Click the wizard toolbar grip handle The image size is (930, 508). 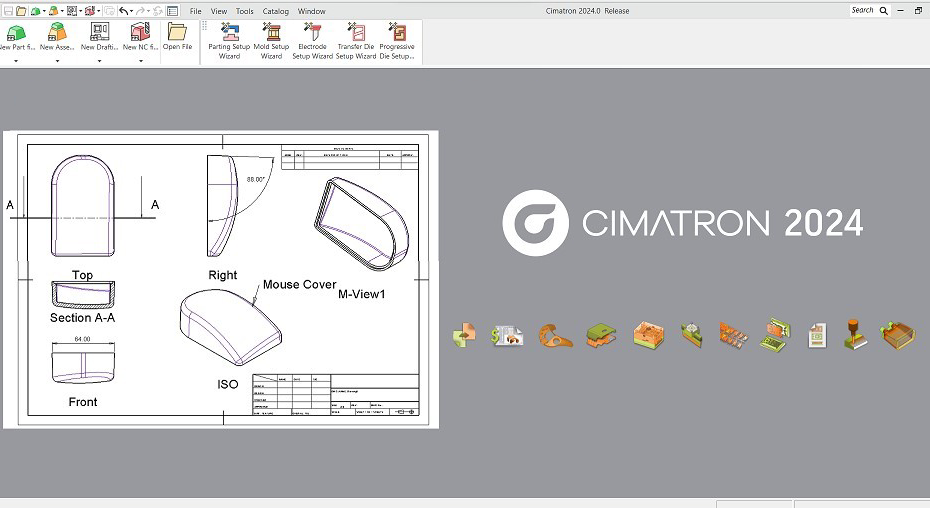(205, 26)
